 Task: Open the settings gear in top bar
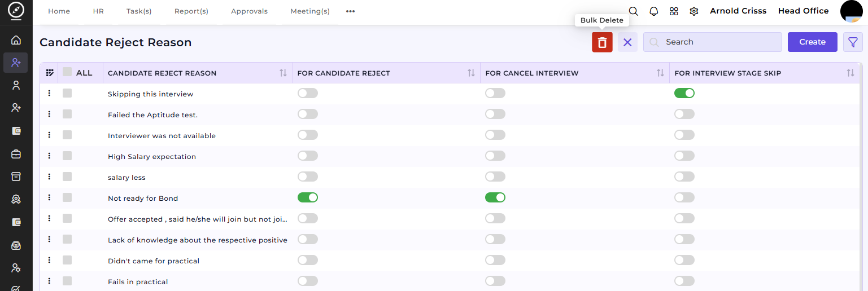click(694, 11)
